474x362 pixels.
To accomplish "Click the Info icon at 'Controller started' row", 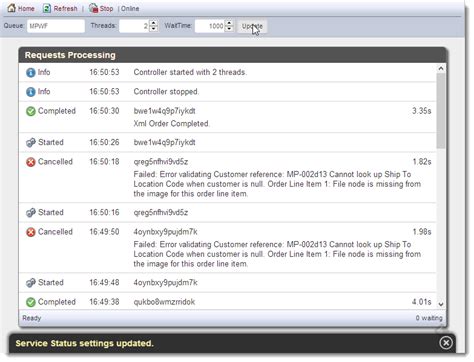I will coord(31,72).
